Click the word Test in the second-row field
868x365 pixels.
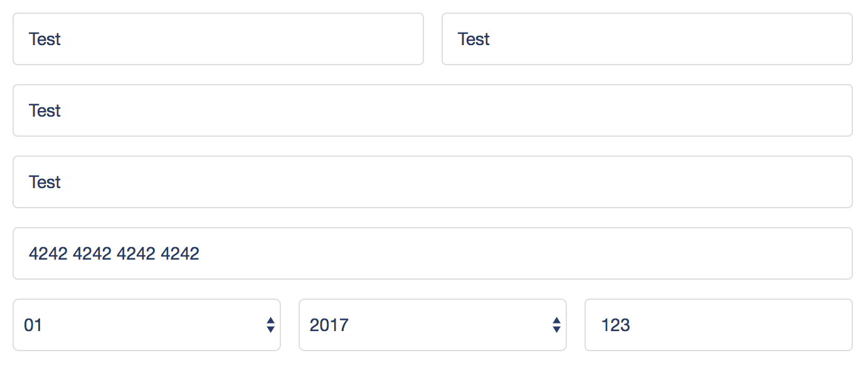(x=45, y=110)
